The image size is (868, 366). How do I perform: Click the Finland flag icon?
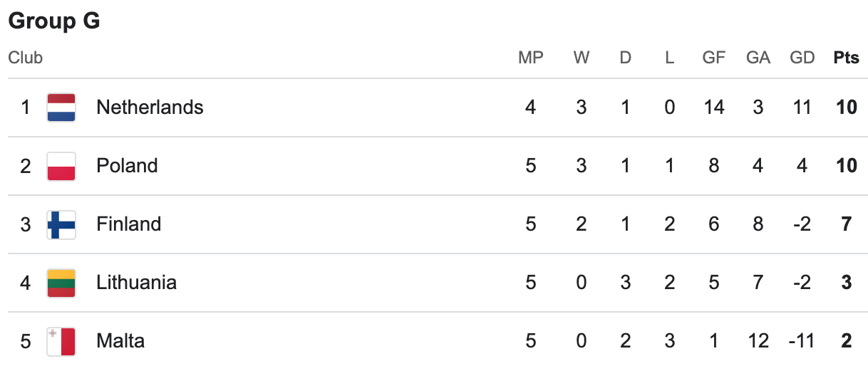61,224
